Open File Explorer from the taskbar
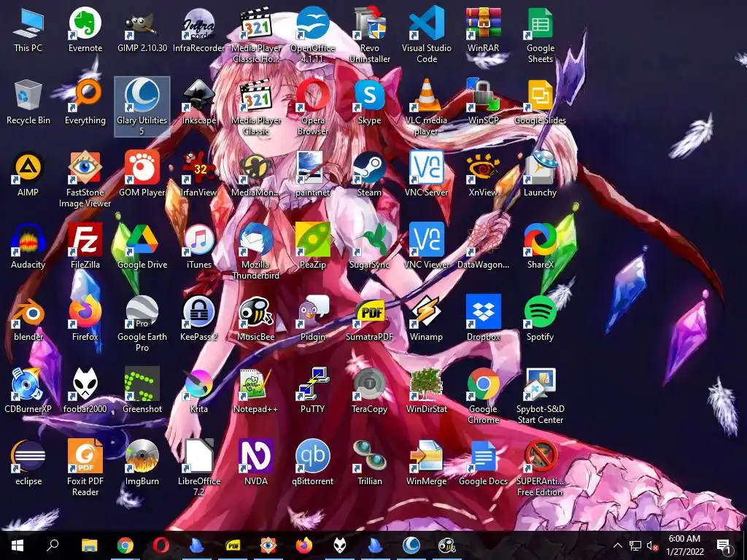Screen dimensions: 747x560 (89, 545)
